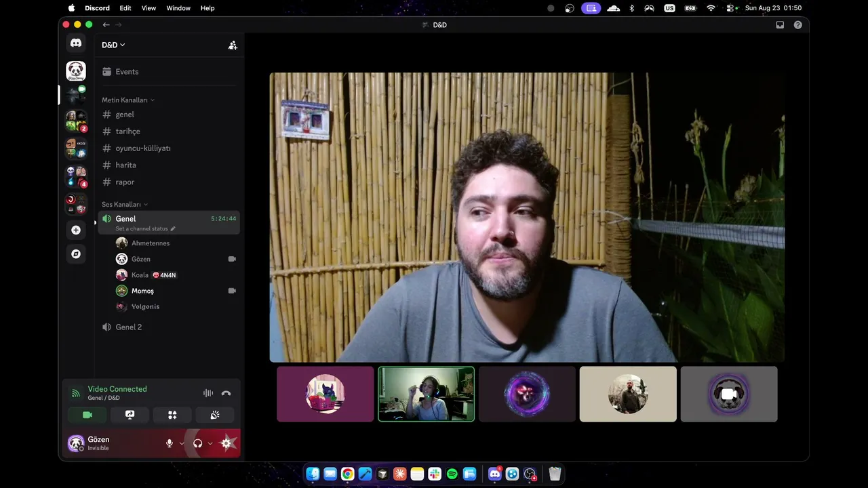868x488 pixels.
Task: Open the harita text channel
Action: 168,165
